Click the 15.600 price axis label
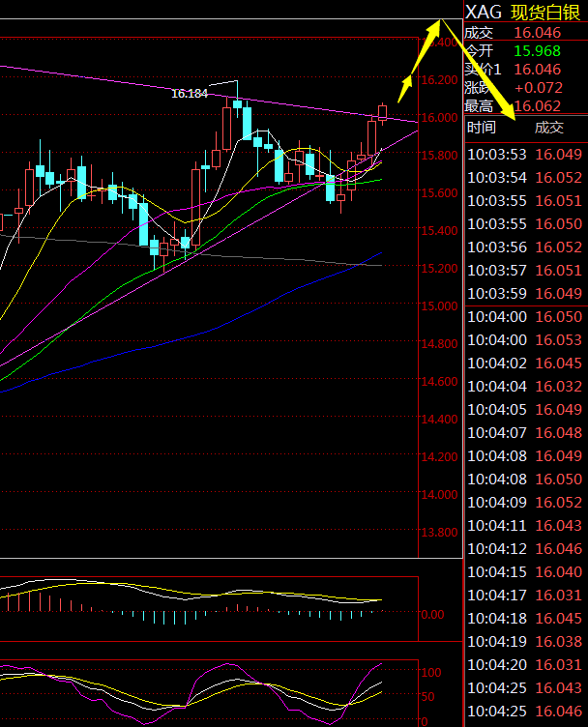The height and width of the screenshot is (727, 588). (x=439, y=193)
